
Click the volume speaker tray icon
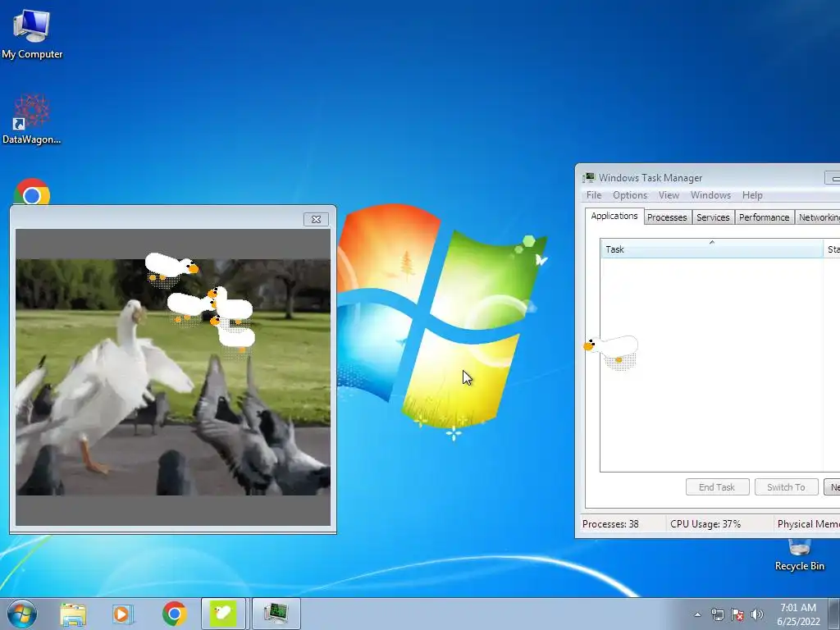[756, 614]
